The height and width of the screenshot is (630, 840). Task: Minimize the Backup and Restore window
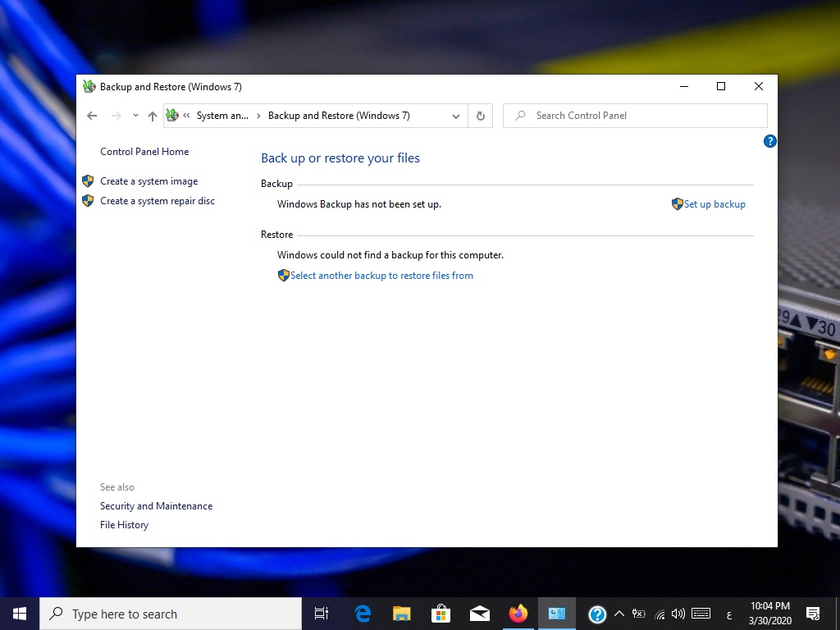(684, 86)
